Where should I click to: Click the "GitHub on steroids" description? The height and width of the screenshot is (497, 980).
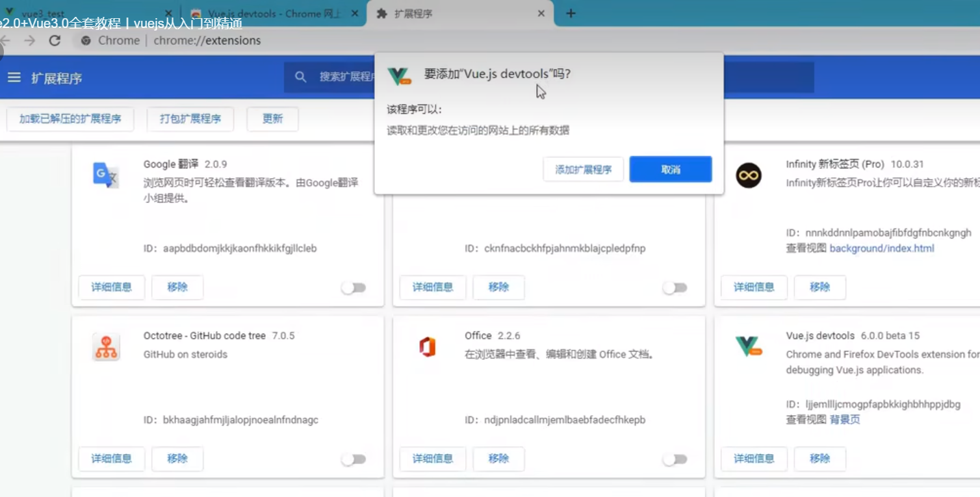pos(186,355)
